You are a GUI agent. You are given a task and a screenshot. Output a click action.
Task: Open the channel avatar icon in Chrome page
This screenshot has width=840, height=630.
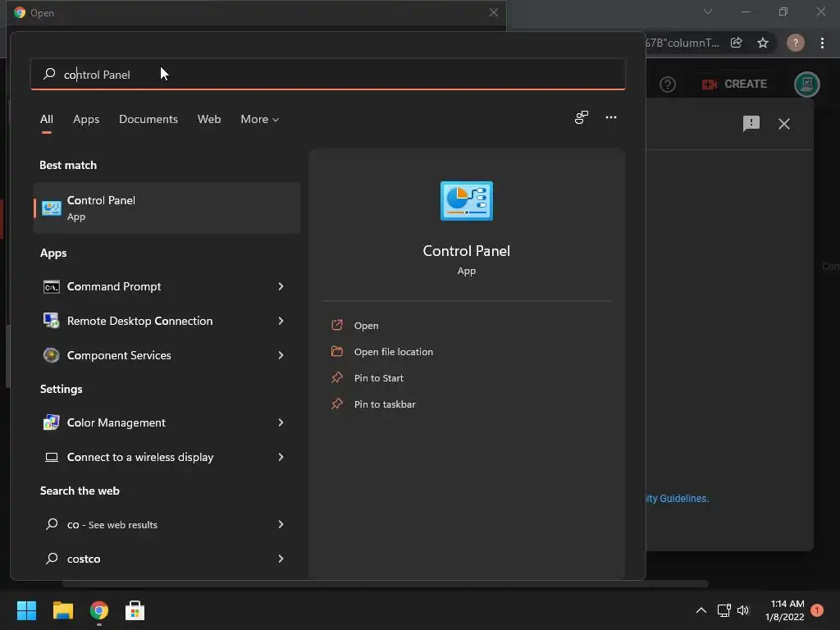807,84
